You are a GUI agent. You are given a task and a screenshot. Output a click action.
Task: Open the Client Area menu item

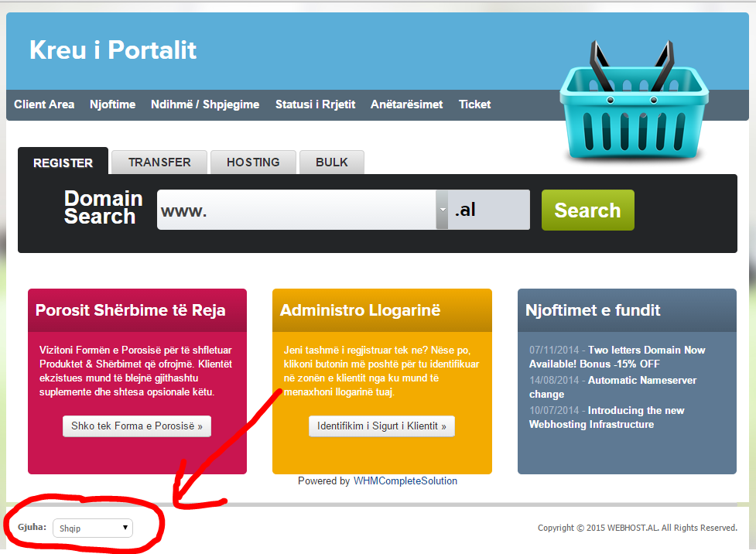tap(44, 104)
